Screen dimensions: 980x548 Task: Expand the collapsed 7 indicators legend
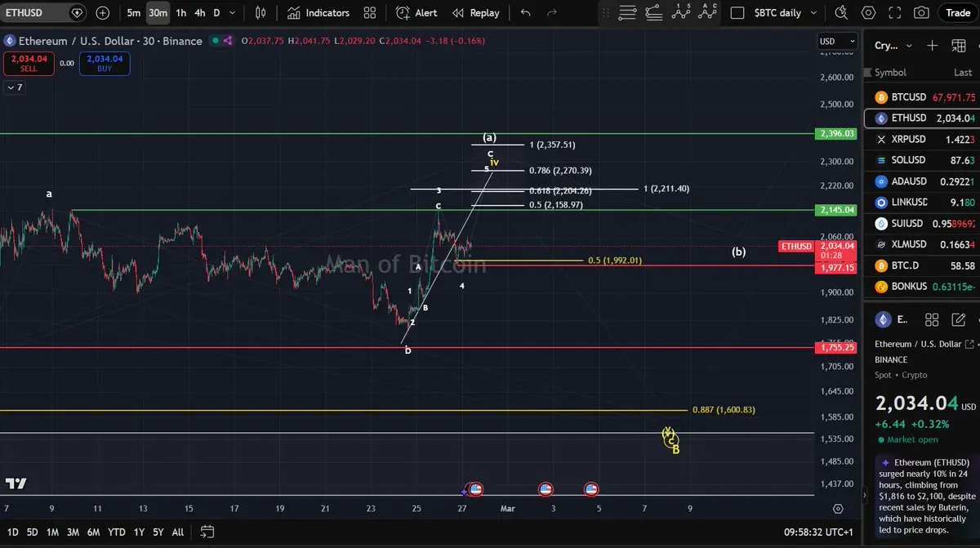[x=15, y=87]
